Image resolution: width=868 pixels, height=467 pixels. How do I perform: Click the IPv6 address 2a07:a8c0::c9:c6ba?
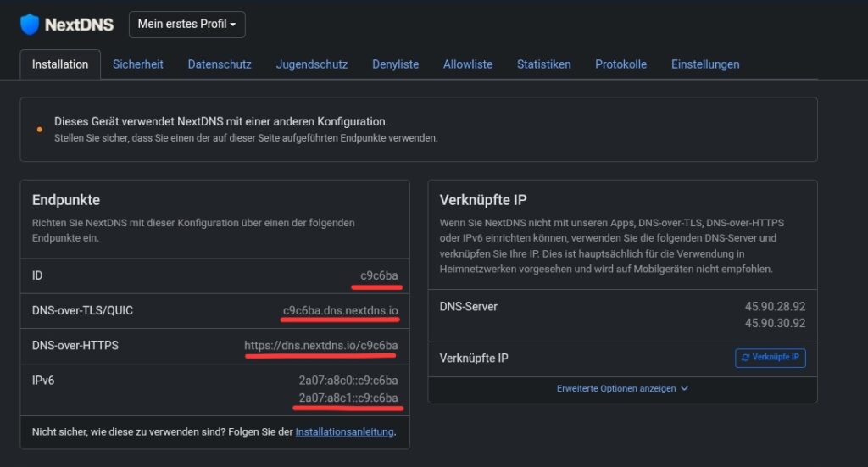(348, 381)
